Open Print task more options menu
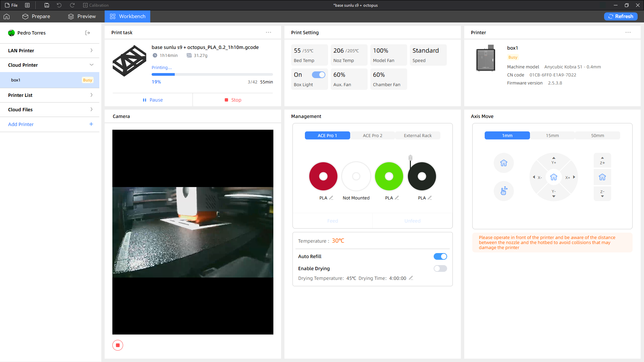Image resolution: width=644 pixels, height=362 pixels. (268, 33)
